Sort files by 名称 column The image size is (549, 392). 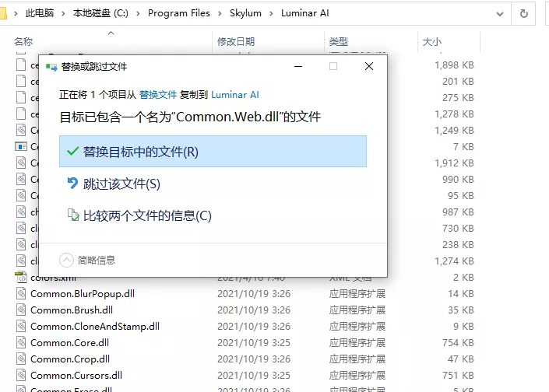[x=23, y=42]
